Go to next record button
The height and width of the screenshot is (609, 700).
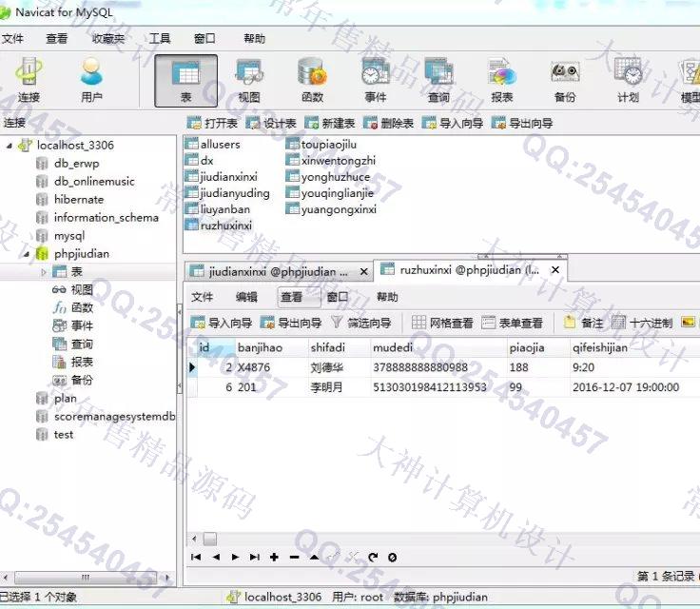pos(235,557)
